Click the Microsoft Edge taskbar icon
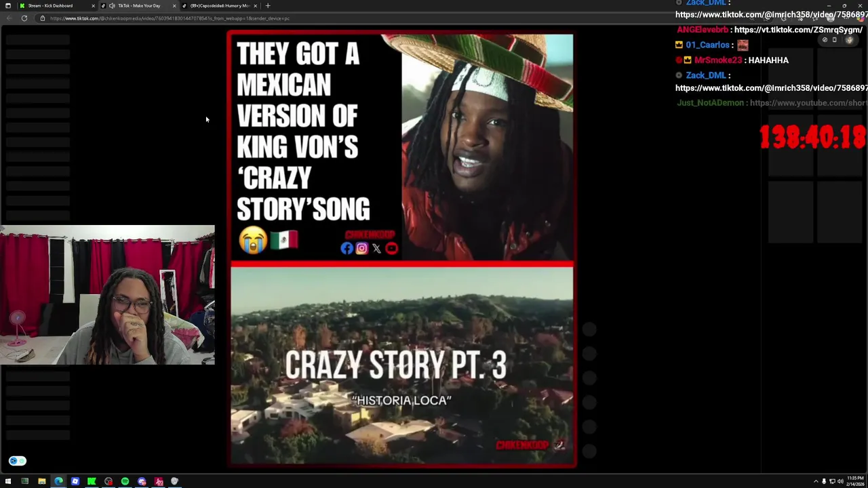Screen dimensions: 868x488 tap(58, 481)
